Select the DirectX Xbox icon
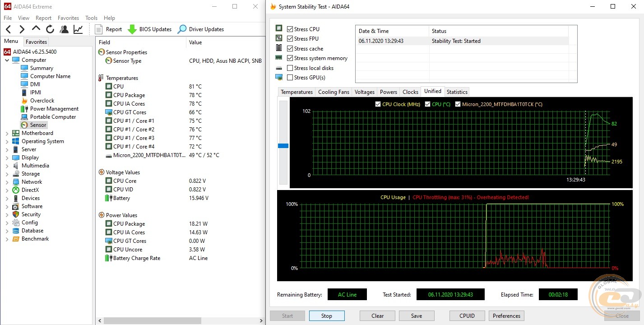Viewport: 644px width, 325px height. [x=16, y=190]
